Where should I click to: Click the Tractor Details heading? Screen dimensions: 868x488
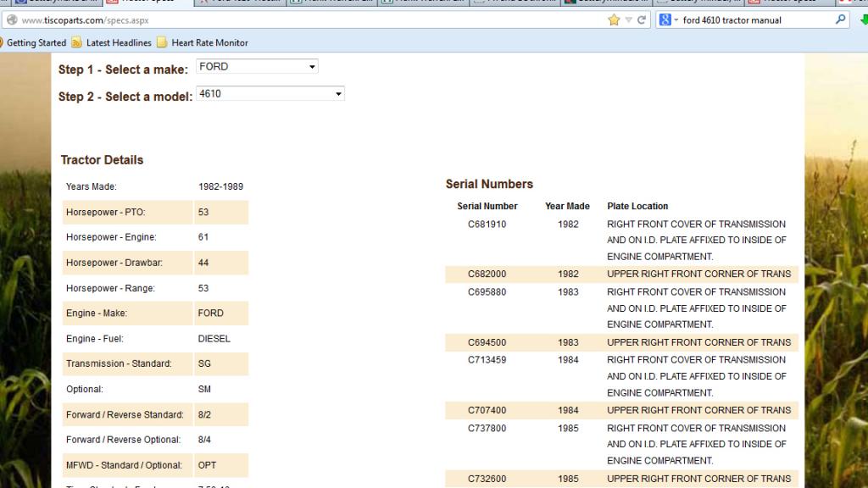click(x=102, y=160)
